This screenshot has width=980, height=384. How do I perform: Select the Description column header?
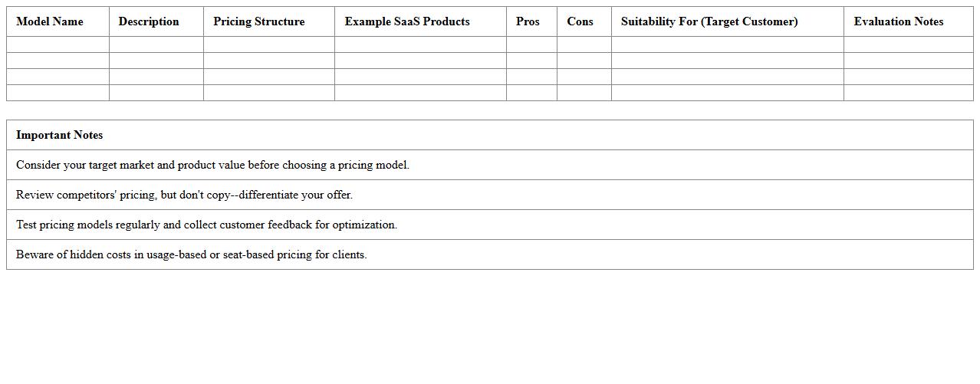[x=149, y=21]
